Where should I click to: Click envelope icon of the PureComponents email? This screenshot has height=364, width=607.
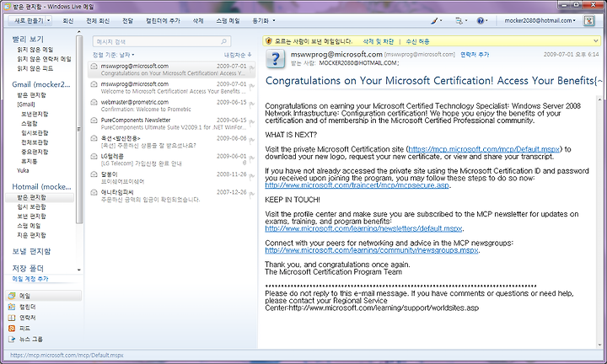[94, 120]
